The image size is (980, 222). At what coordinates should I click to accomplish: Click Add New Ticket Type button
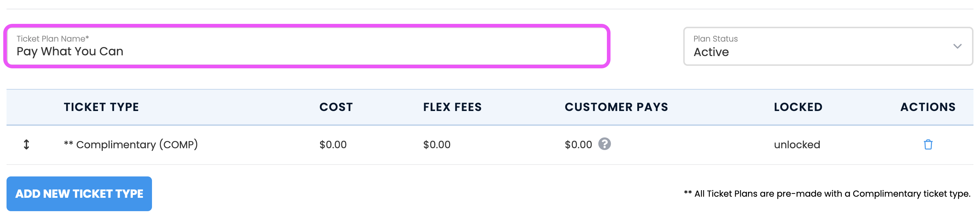tap(79, 193)
